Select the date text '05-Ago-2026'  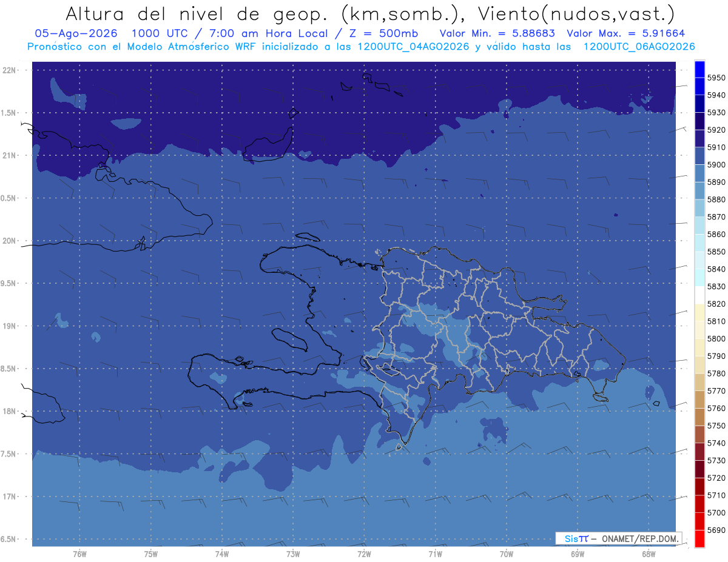[x=76, y=33]
